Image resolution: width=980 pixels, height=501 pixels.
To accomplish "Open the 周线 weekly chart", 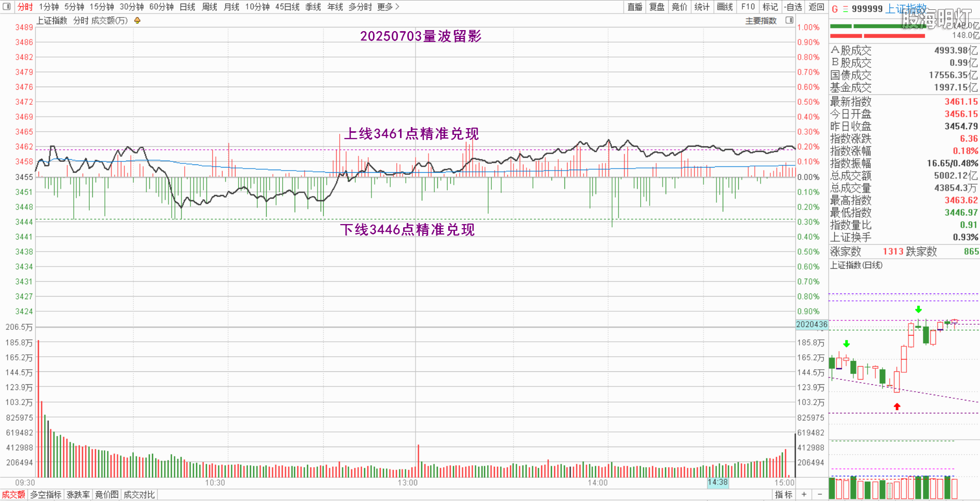I will 210,7.
